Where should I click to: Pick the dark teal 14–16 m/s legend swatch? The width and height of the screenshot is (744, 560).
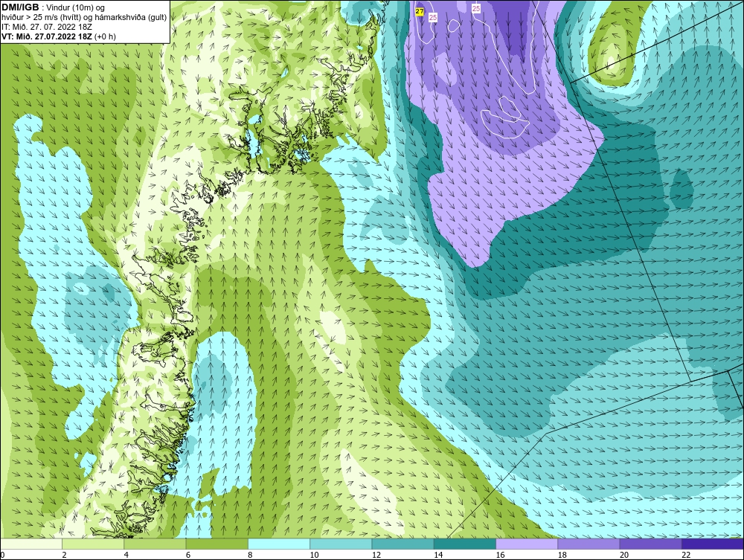tap(465, 544)
